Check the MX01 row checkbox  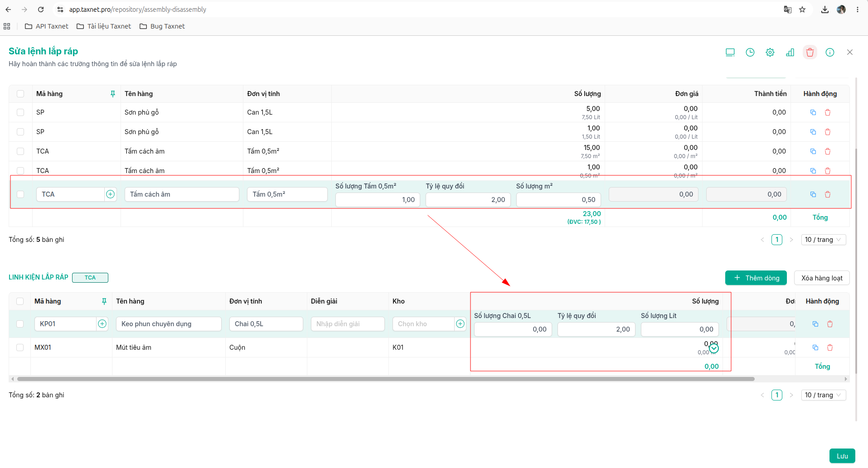(20, 347)
